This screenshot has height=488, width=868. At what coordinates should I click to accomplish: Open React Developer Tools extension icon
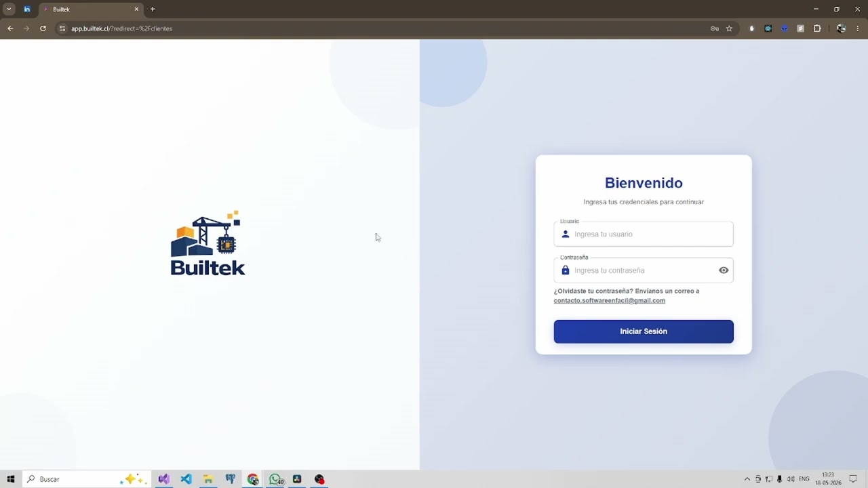768,28
